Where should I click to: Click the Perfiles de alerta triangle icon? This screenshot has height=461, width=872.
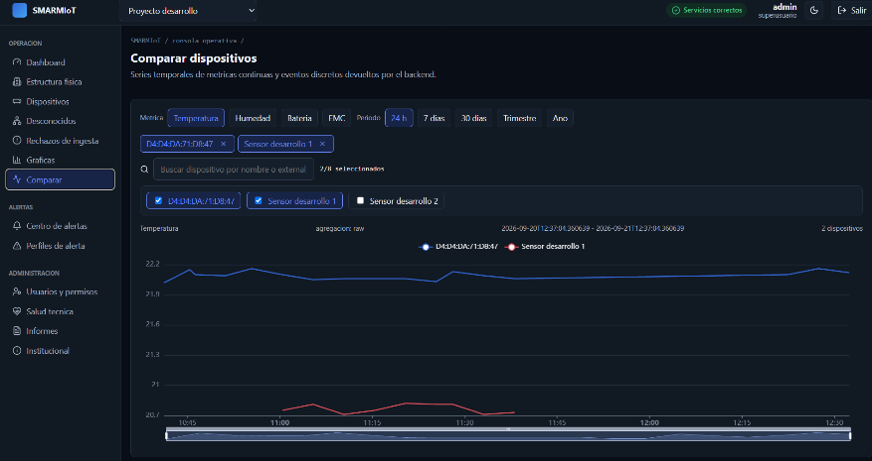[17, 245]
